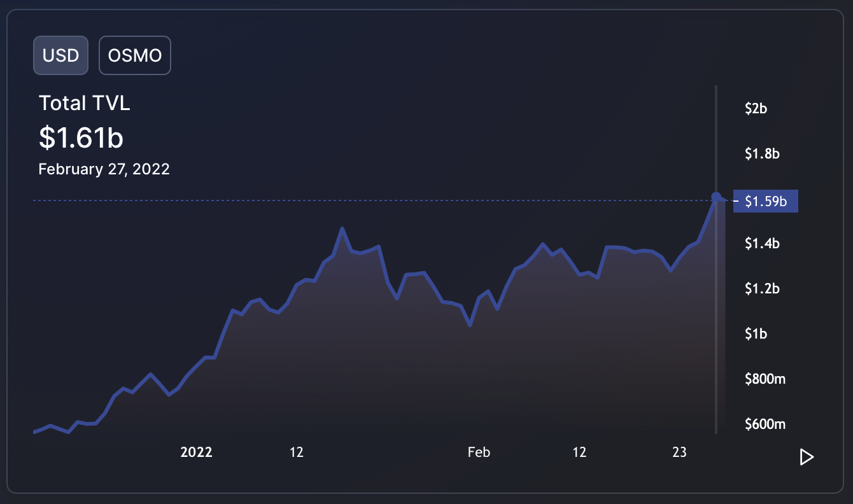
Task: Click the $1b y-axis label
Action: (756, 334)
